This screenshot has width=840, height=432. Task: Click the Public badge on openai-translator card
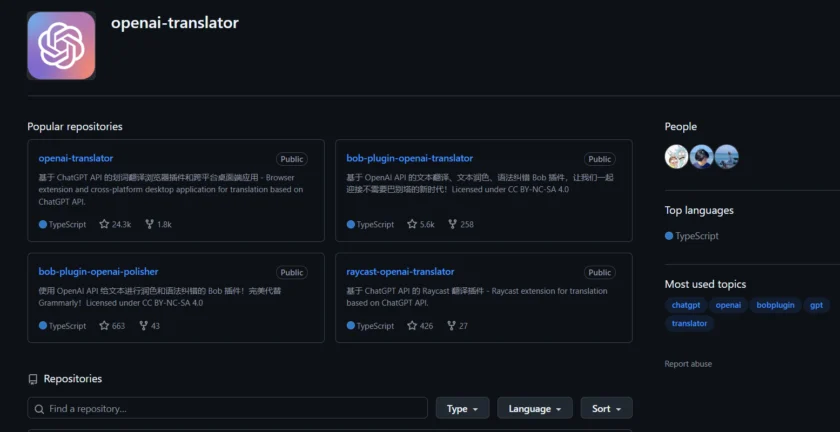tap(292, 159)
